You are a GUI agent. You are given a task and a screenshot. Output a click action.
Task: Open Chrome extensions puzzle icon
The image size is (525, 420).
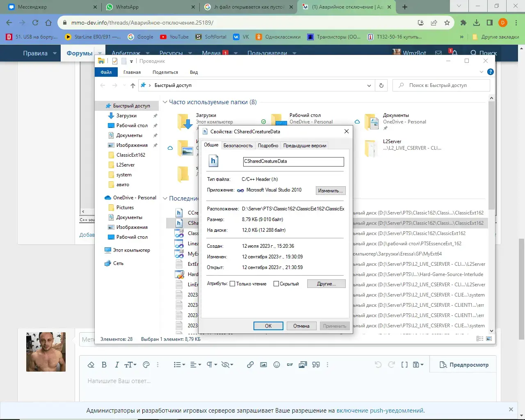pos(463,23)
